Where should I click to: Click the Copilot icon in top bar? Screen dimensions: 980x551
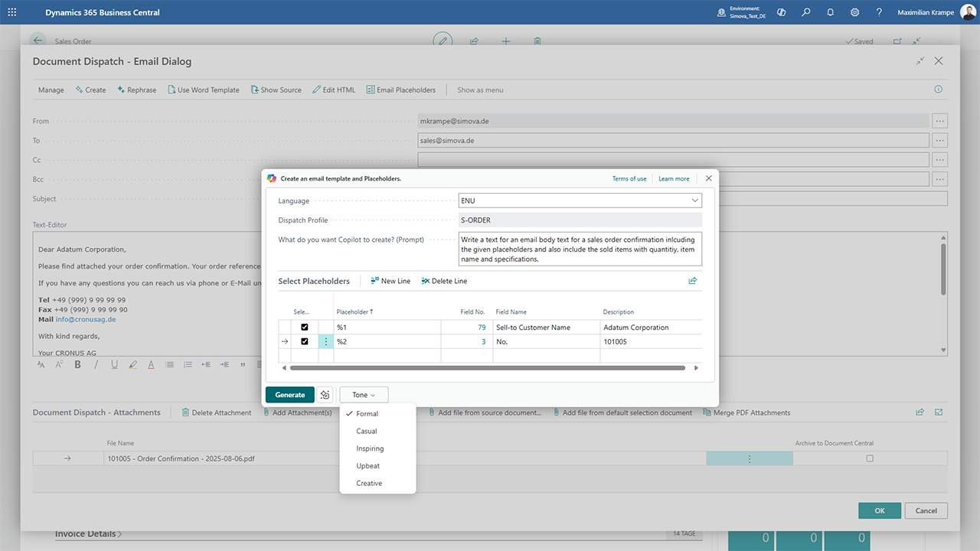782,12
